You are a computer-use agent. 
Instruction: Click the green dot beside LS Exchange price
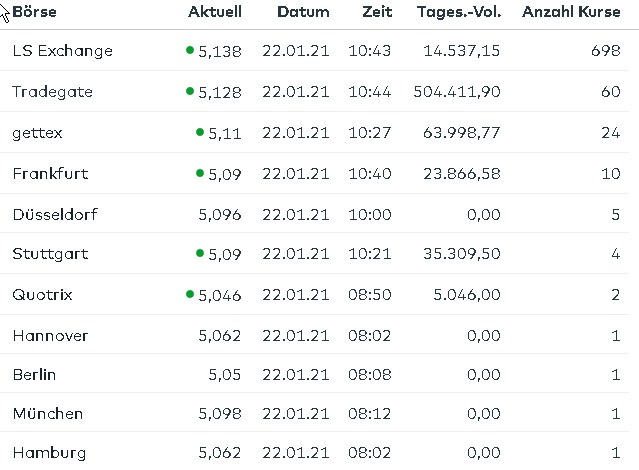coord(190,50)
